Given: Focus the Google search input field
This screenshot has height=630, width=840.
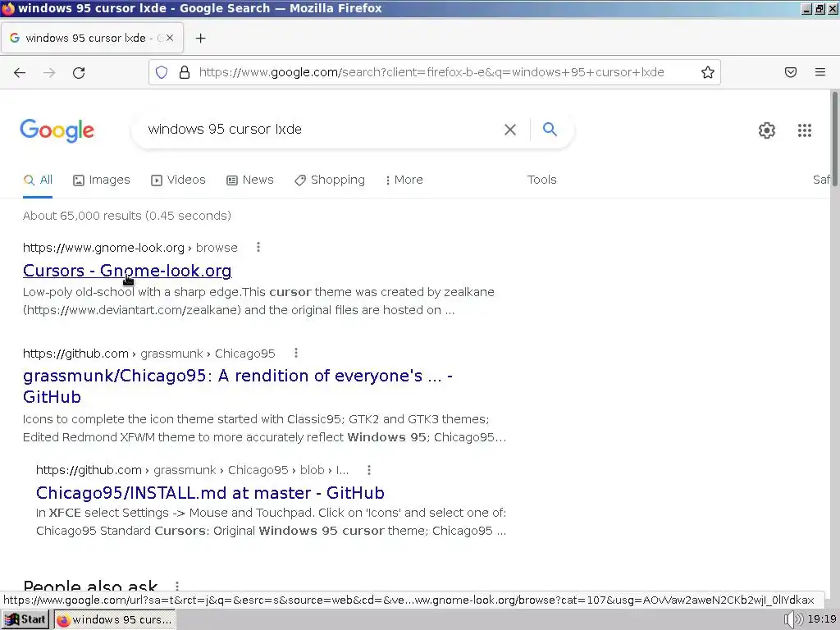Looking at the screenshot, I should point(322,129).
